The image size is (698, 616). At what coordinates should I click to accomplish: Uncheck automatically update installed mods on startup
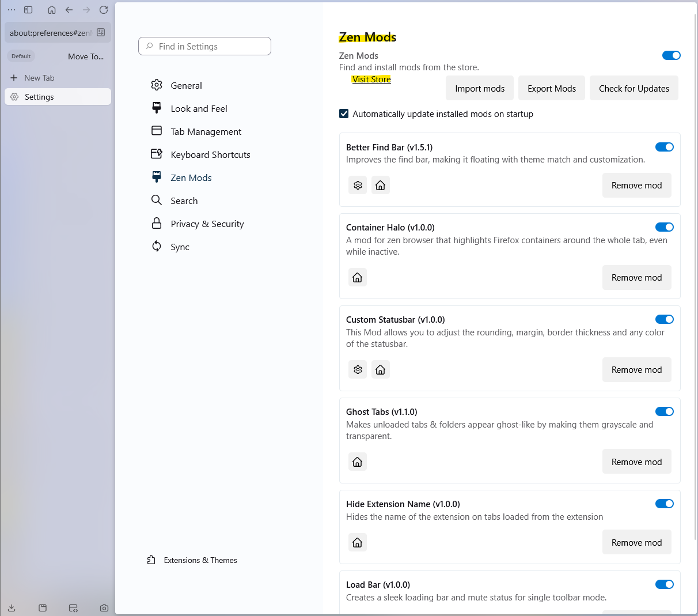[344, 114]
